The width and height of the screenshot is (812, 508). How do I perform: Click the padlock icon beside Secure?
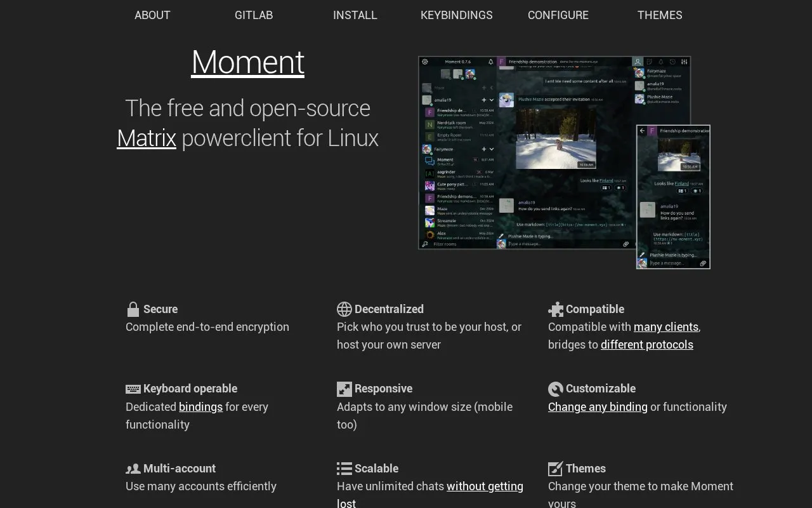pyautogui.click(x=133, y=309)
